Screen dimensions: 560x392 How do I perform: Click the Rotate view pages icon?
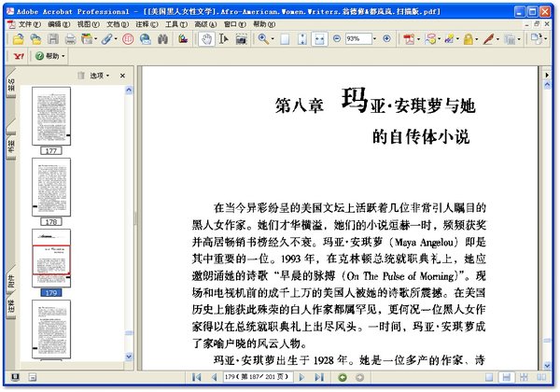(537, 38)
